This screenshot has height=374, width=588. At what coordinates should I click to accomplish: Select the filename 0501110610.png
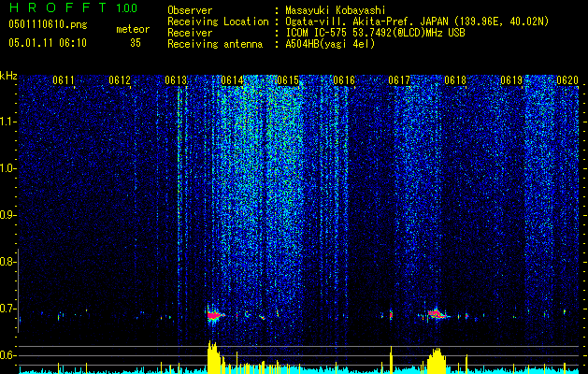(x=48, y=25)
